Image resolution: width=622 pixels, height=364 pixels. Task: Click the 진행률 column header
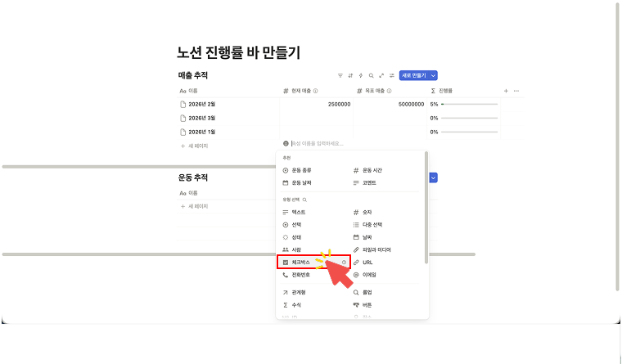(441, 91)
